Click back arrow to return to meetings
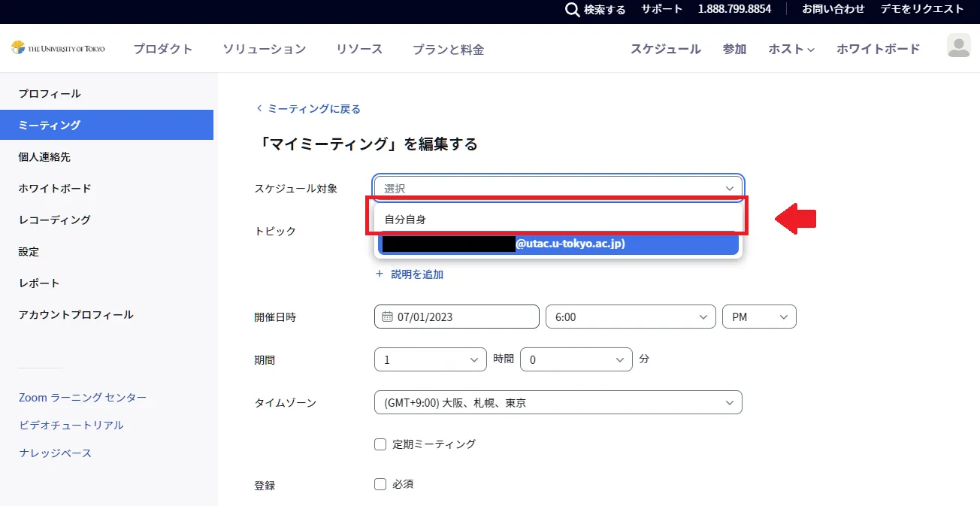 259,109
